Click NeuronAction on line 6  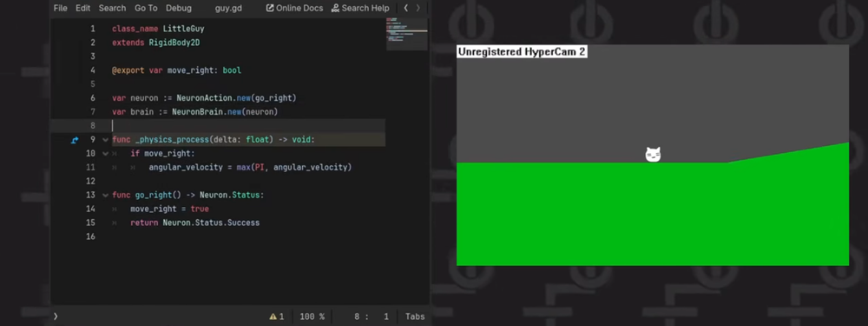(x=204, y=98)
